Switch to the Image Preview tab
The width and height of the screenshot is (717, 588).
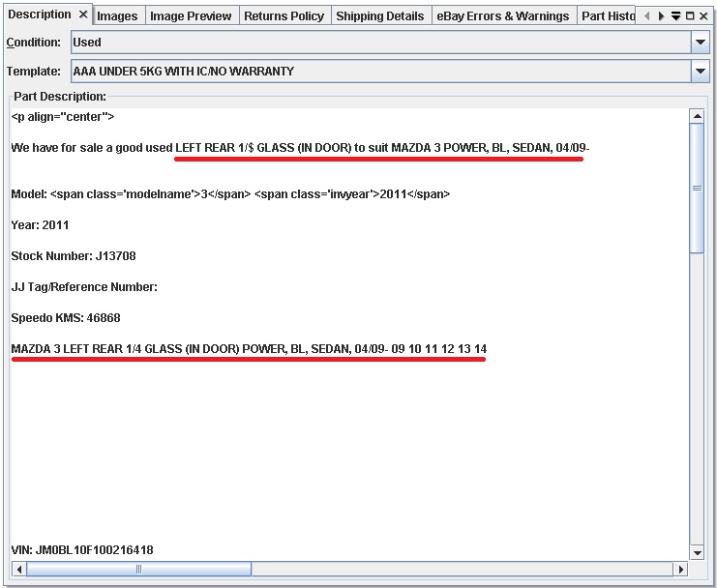191,16
